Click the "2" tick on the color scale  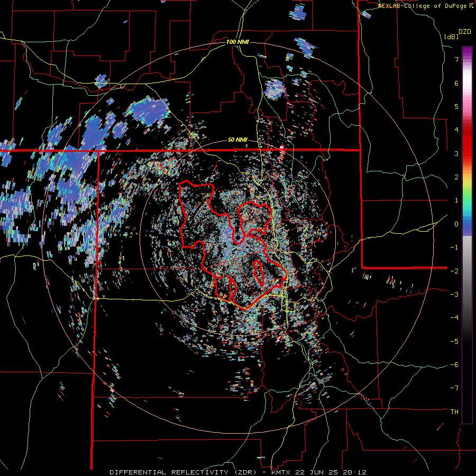[456, 177]
